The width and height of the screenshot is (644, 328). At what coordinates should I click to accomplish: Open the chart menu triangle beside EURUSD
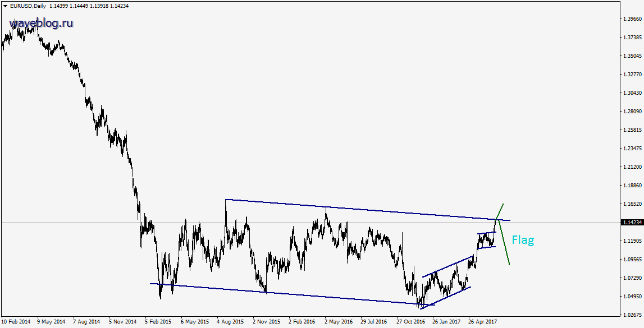pos(4,6)
